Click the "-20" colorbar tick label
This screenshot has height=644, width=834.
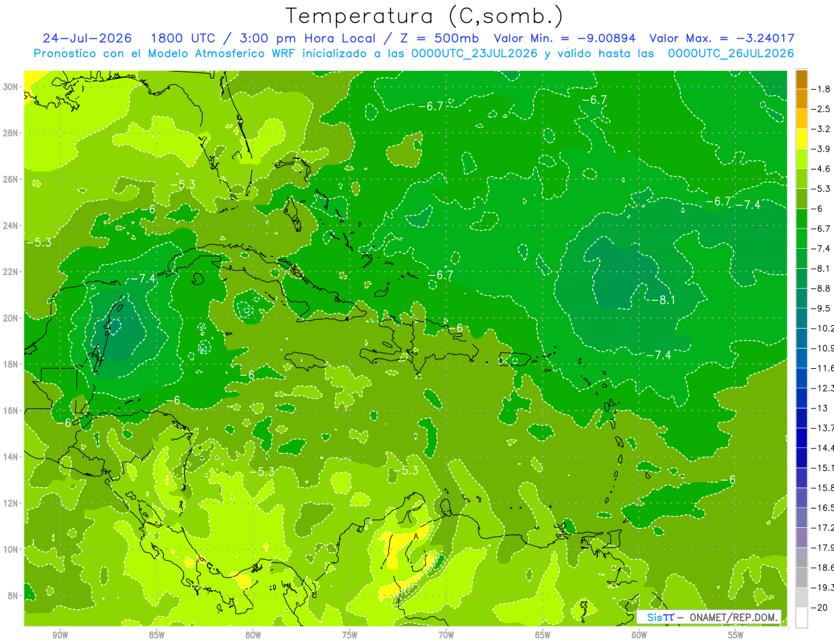pyautogui.click(x=820, y=607)
